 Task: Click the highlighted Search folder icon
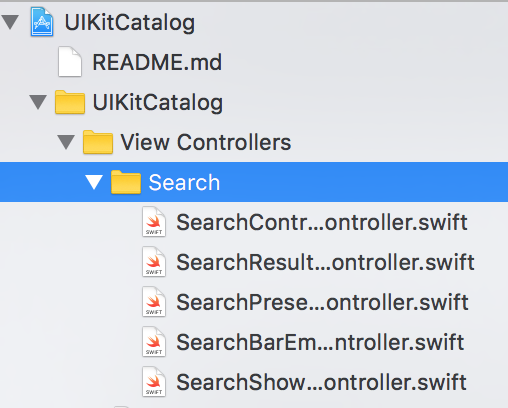pos(126,182)
